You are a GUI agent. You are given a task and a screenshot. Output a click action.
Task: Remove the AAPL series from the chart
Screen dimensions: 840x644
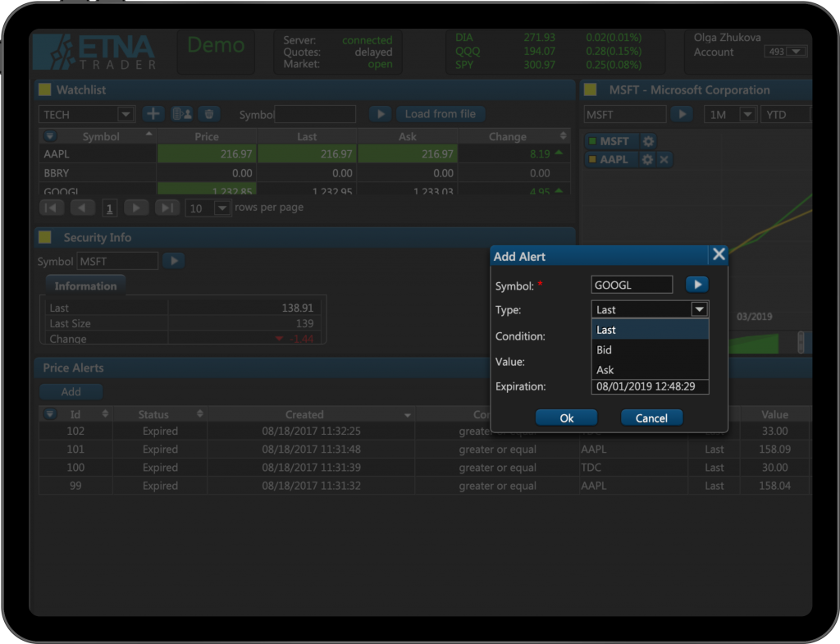664,160
